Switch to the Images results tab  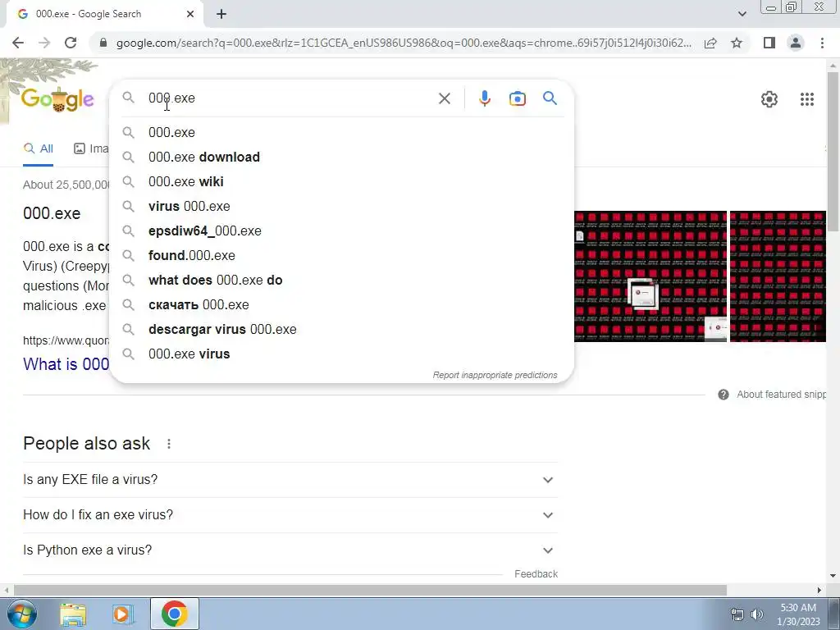click(x=91, y=149)
